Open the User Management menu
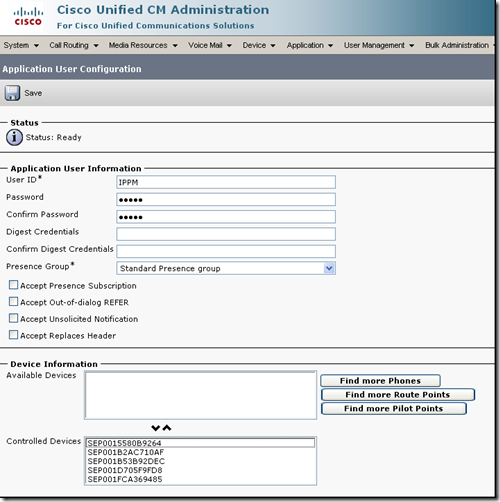Viewport: 500px width, 502px height. coord(379,45)
